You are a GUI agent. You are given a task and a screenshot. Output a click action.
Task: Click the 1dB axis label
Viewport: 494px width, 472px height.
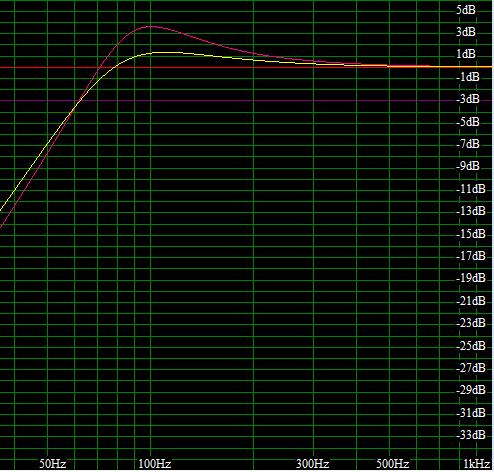pos(466,54)
